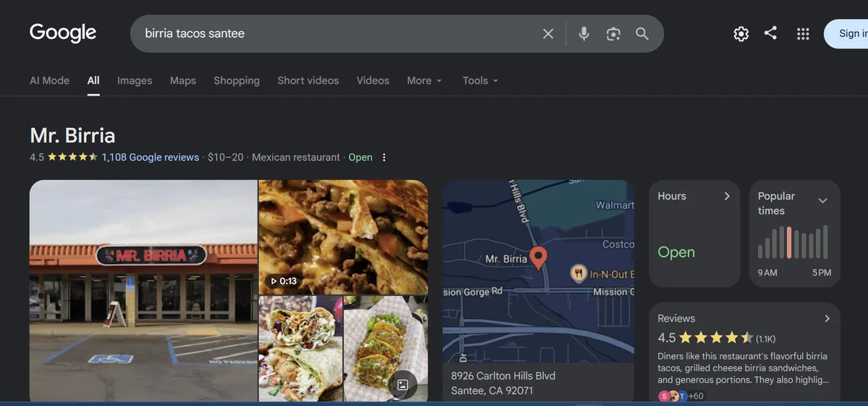Click the reviewer avatars +60

coord(681,396)
